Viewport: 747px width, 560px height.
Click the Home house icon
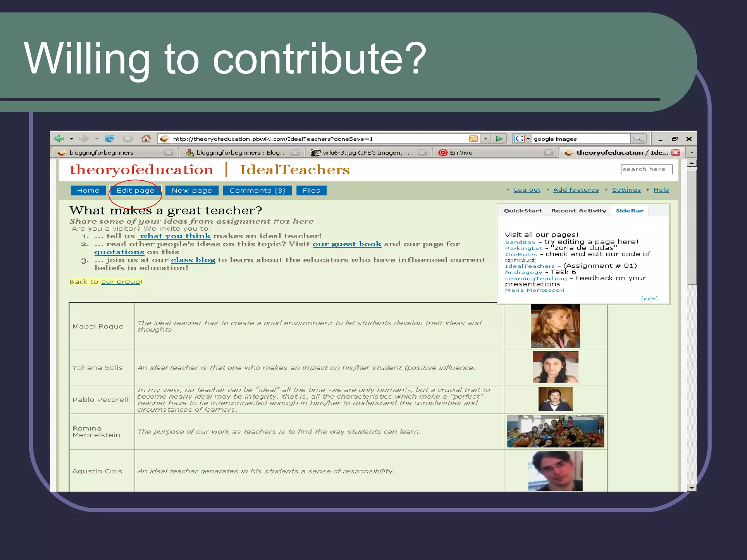pos(146,139)
